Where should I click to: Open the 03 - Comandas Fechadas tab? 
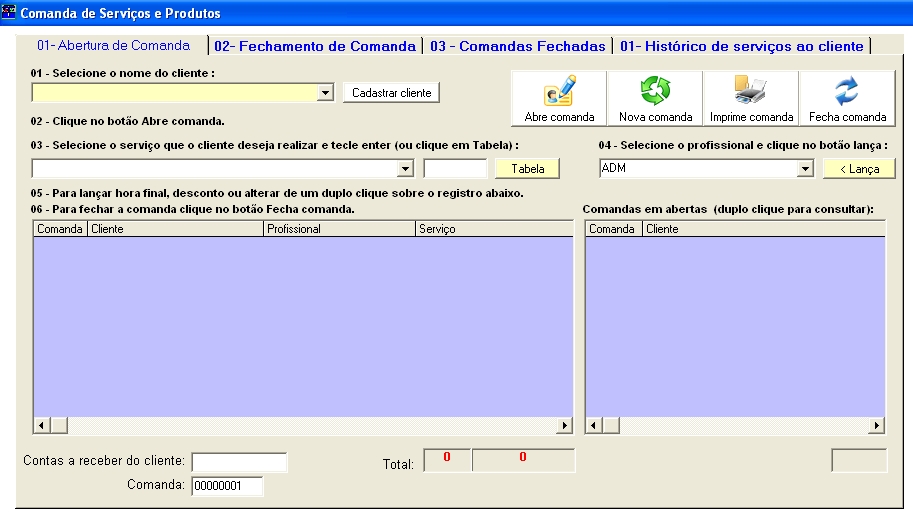(x=518, y=46)
